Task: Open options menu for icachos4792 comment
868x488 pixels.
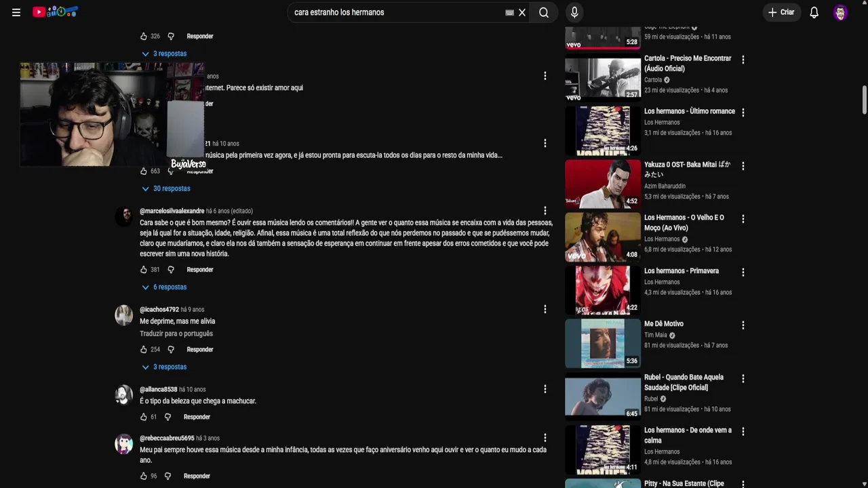Action: (x=545, y=309)
